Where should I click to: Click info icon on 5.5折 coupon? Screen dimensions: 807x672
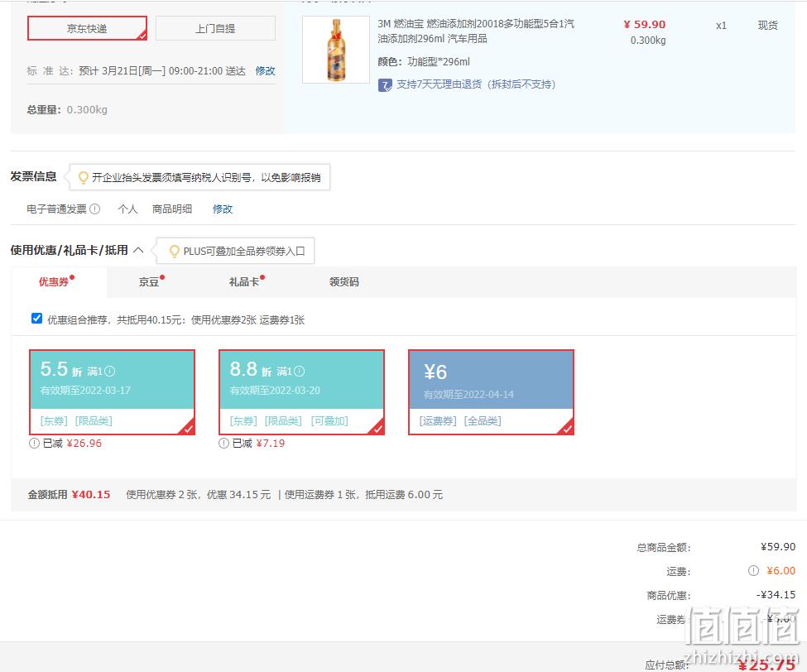[x=110, y=371]
